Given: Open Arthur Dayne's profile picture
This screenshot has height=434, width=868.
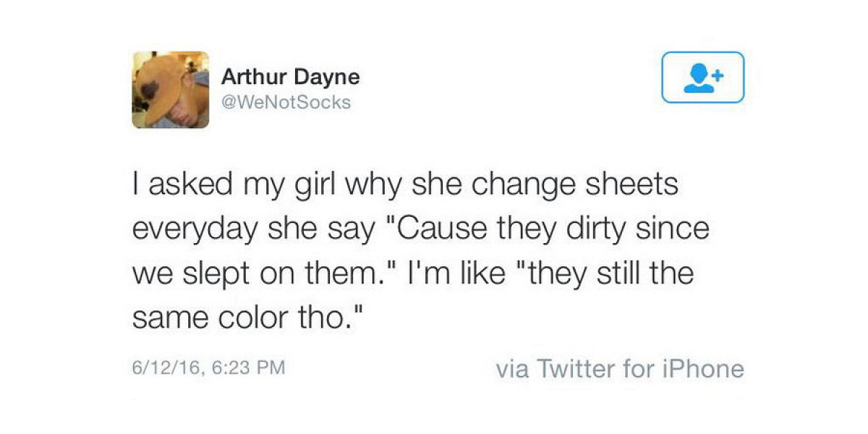Looking at the screenshot, I should pos(171,90).
